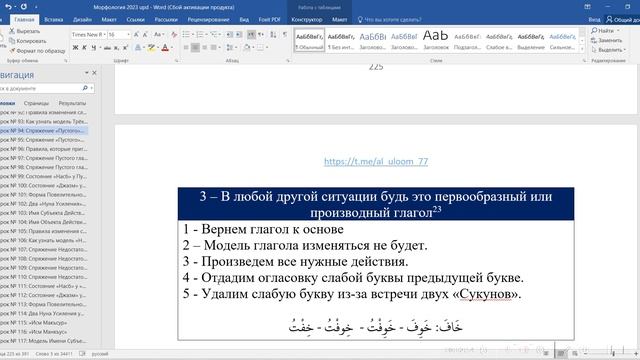Open the Вид ribbon tab
The image size is (640, 360).
pos(244,20)
